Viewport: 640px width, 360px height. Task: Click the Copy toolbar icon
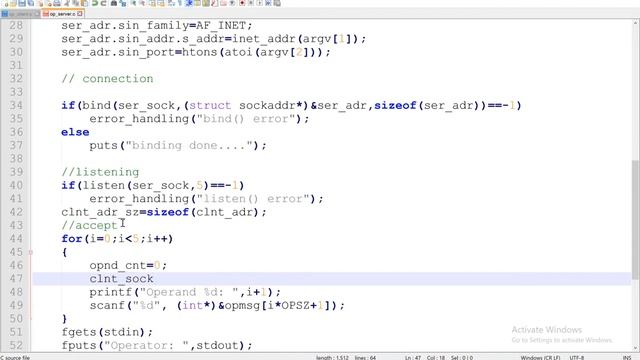(76, 3)
